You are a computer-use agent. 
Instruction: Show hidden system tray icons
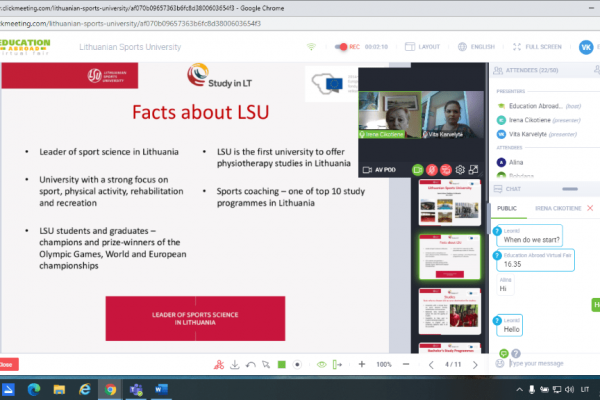(x=519, y=390)
